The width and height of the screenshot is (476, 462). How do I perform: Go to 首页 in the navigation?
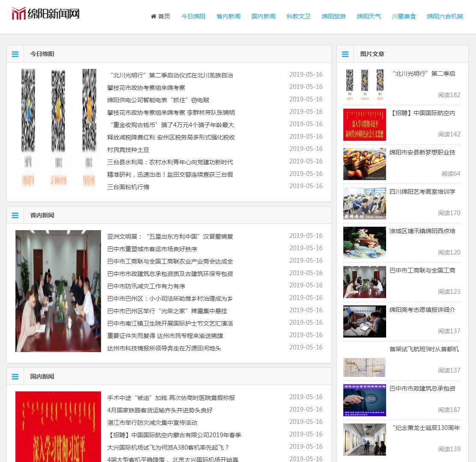click(x=164, y=16)
